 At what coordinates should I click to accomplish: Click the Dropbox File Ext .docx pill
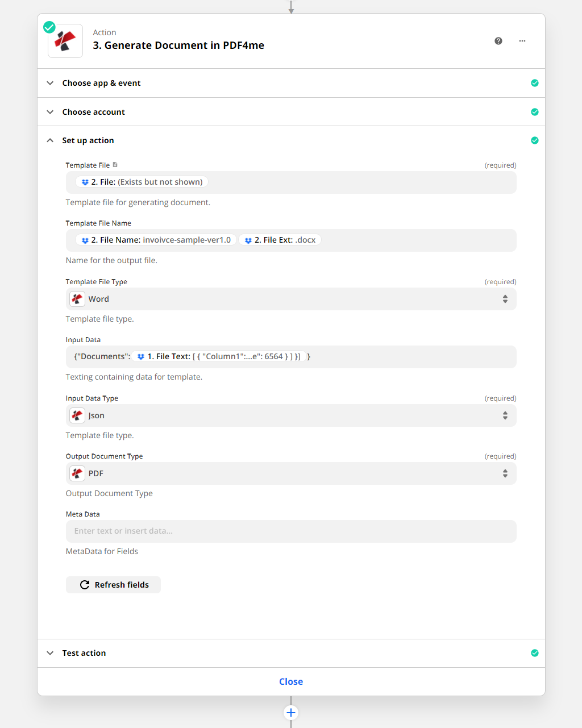point(280,240)
